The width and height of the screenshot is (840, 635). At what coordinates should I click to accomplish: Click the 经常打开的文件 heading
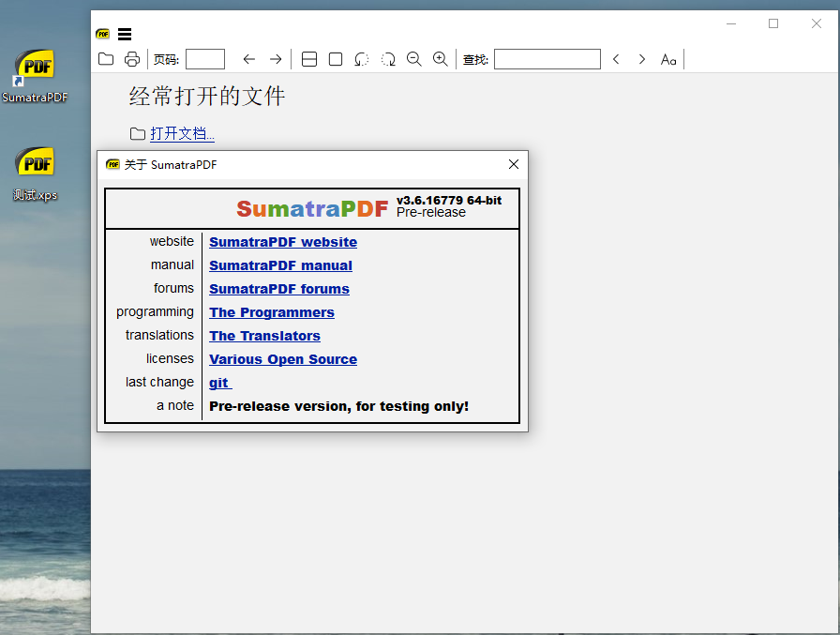coord(207,97)
